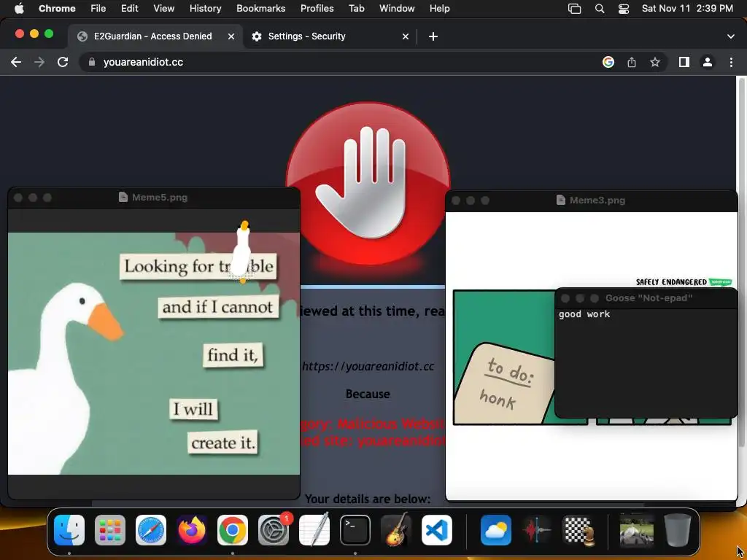This screenshot has height=560, width=747.
Task: Open Weather app from the dock
Action: (496, 530)
